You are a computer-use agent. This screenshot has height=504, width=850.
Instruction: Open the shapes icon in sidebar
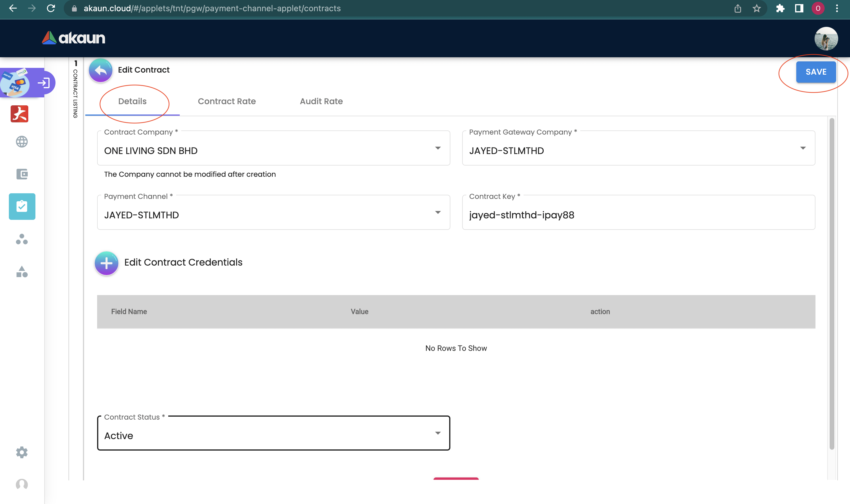[22, 272]
